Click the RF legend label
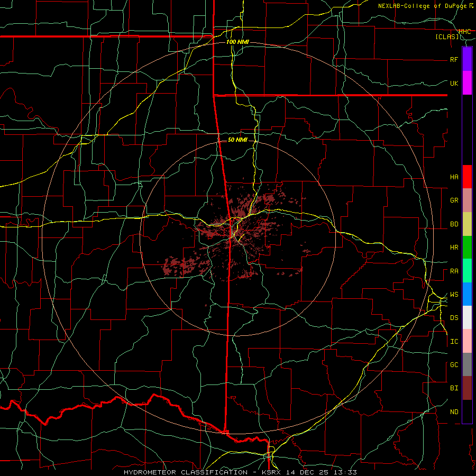 (454, 59)
